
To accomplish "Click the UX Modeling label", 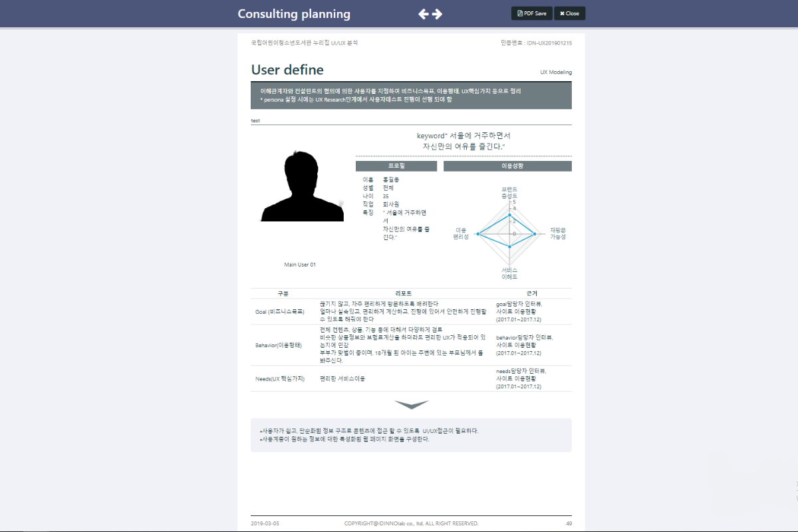I will (x=555, y=72).
